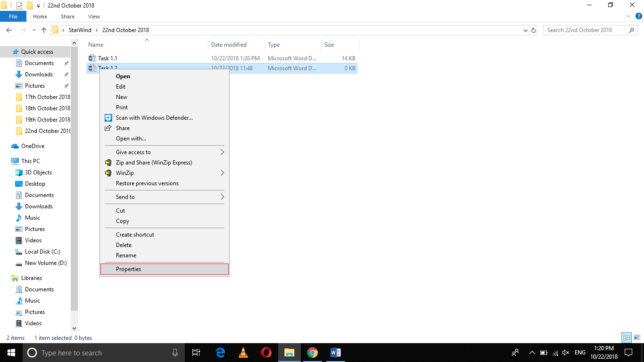Switch to large icons view in the status bar

637,337
